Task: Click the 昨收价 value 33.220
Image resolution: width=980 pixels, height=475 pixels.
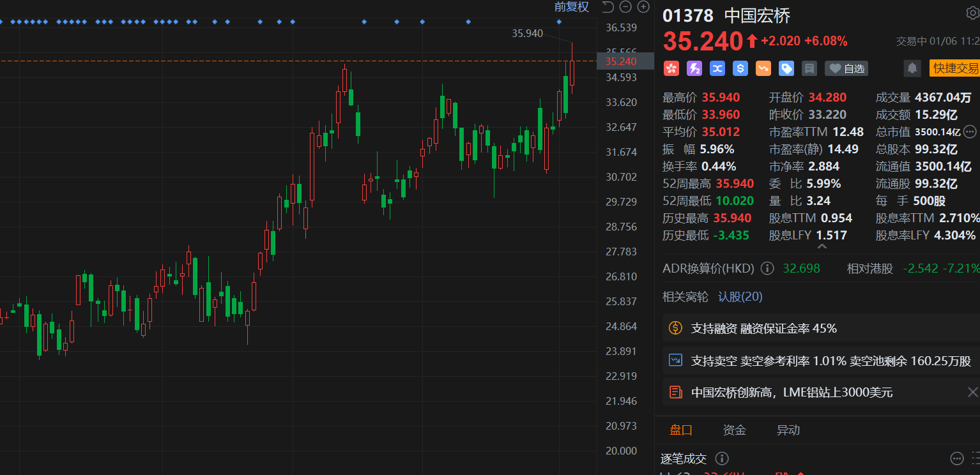Action: pos(827,115)
